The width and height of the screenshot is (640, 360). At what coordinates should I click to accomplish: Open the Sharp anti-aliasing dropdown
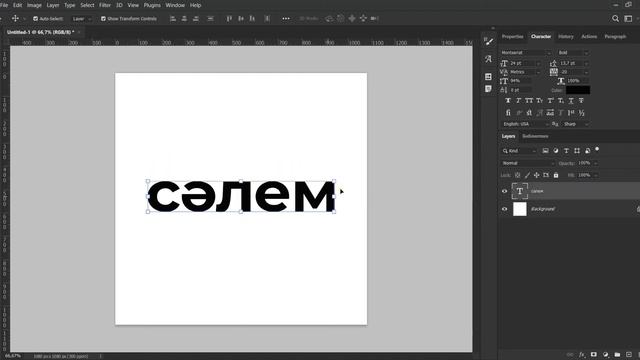575,124
